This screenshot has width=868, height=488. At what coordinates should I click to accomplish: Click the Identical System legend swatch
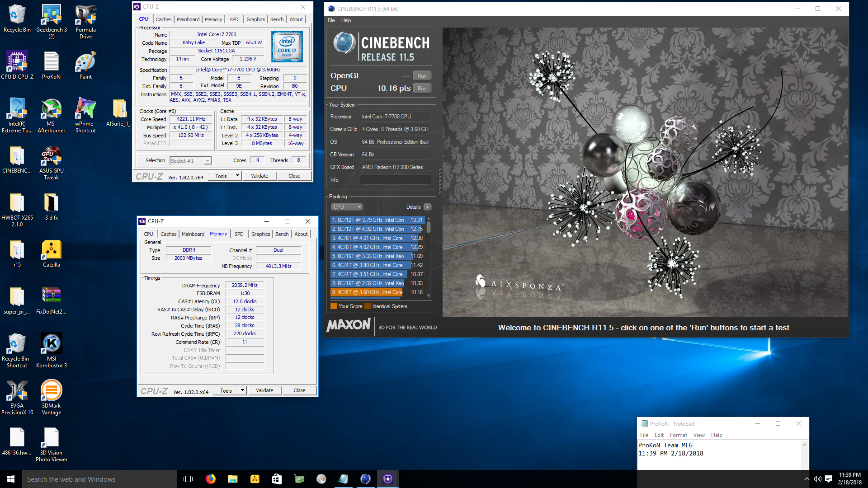pyautogui.click(x=368, y=306)
